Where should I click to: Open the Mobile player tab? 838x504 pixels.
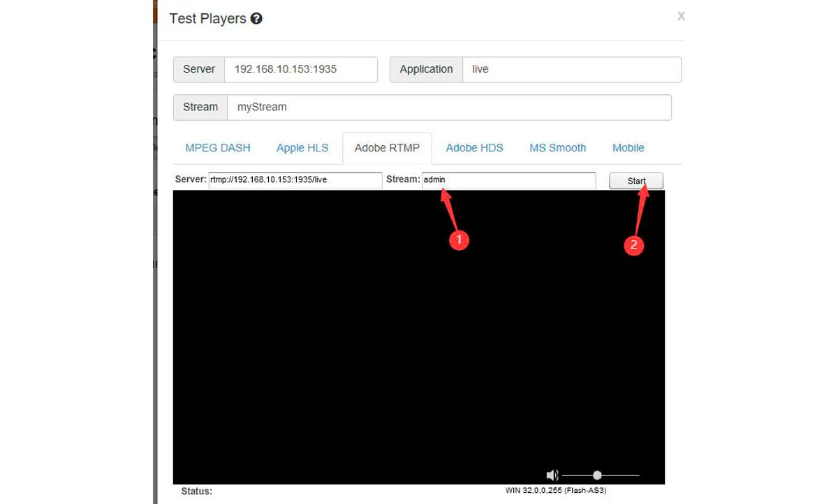click(628, 148)
